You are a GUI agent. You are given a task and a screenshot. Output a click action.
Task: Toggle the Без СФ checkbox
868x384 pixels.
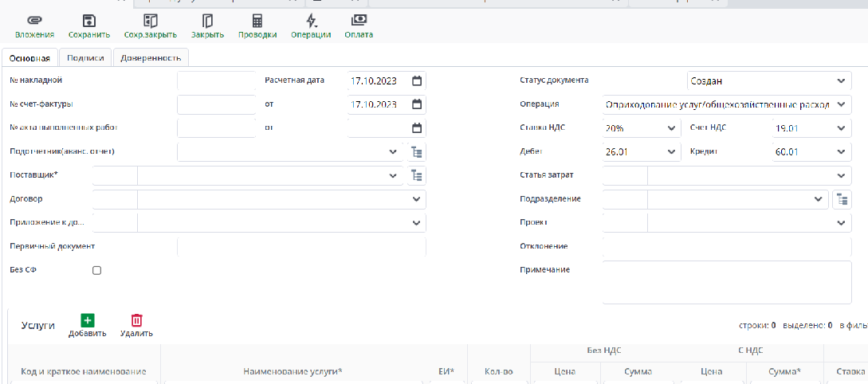96,270
